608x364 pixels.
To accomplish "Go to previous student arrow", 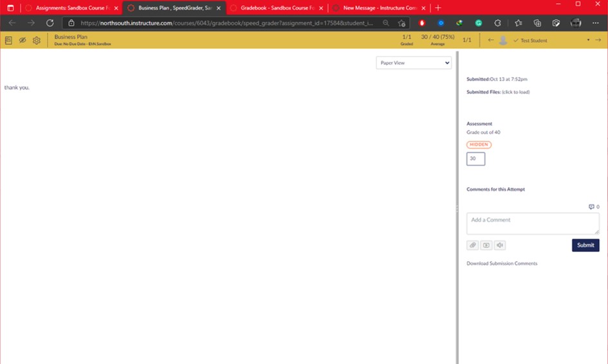I will coord(492,40).
